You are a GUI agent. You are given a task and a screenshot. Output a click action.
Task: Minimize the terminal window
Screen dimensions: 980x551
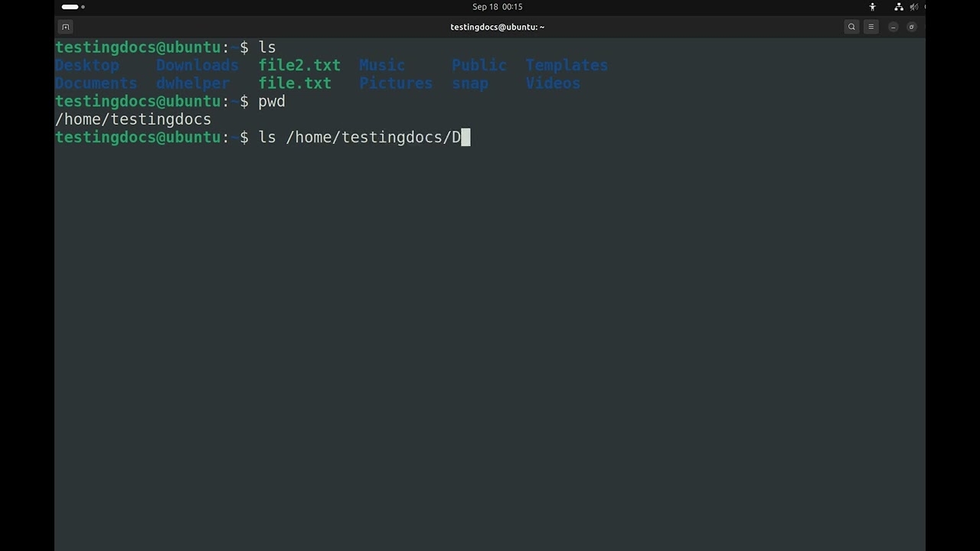point(893,27)
